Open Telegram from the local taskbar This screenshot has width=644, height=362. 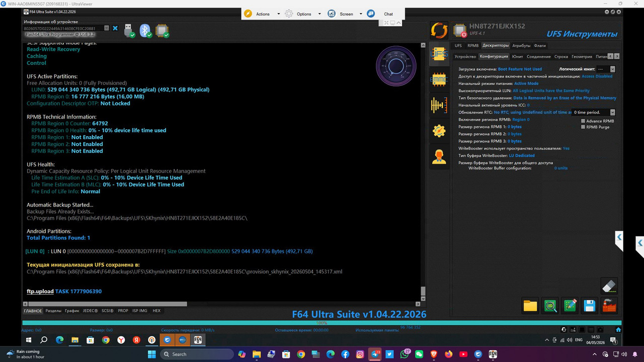coord(375,354)
